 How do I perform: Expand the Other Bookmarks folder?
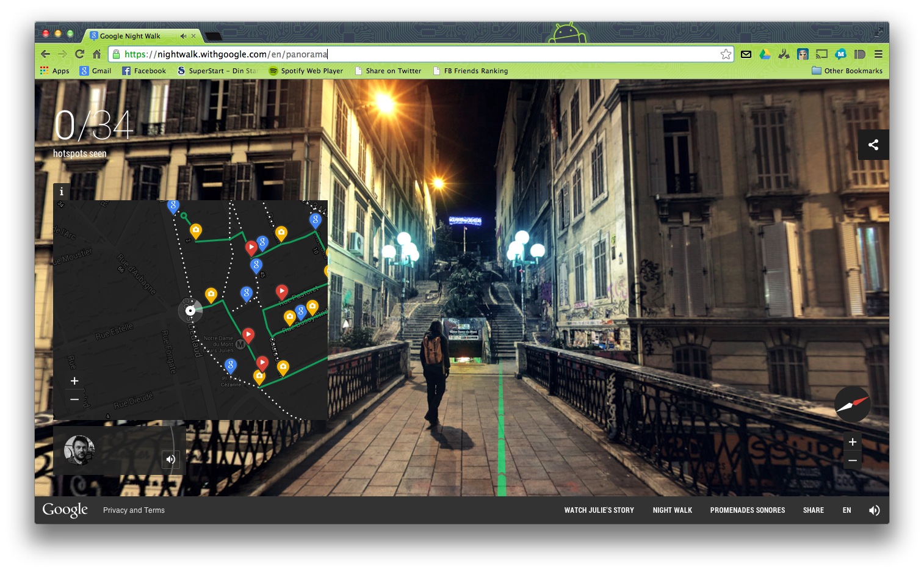pos(848,71)
